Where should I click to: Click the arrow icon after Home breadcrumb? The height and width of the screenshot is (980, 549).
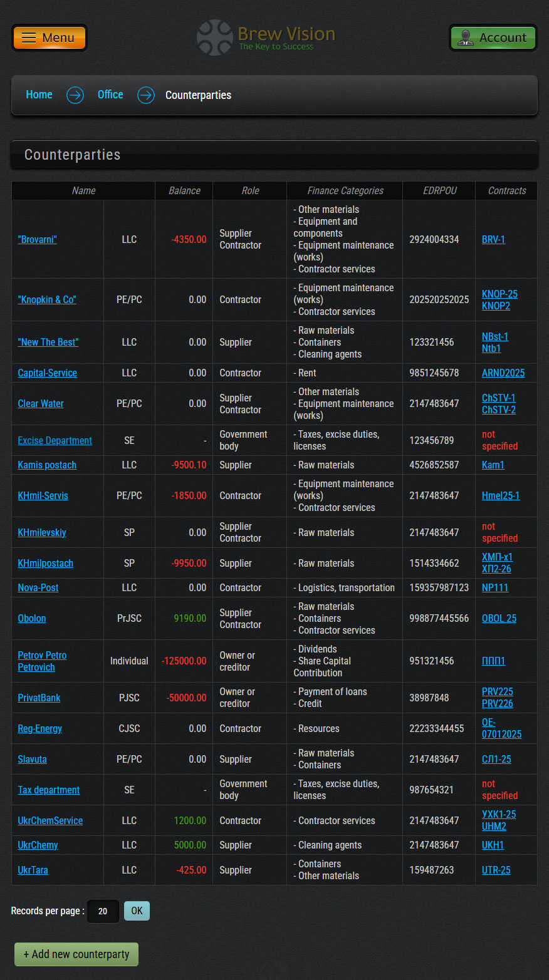[x=75, y=95]
